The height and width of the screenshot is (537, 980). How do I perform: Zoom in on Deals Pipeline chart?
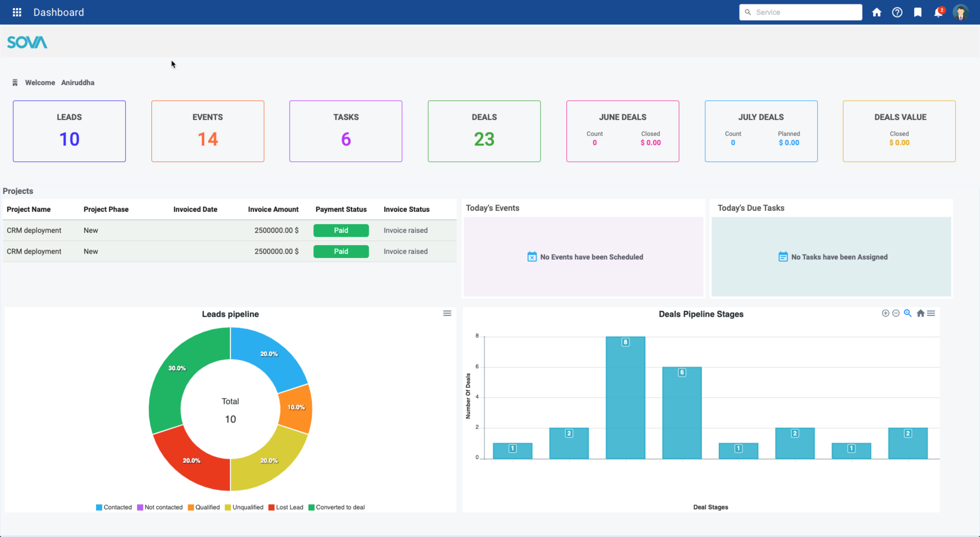pos(886,313)
